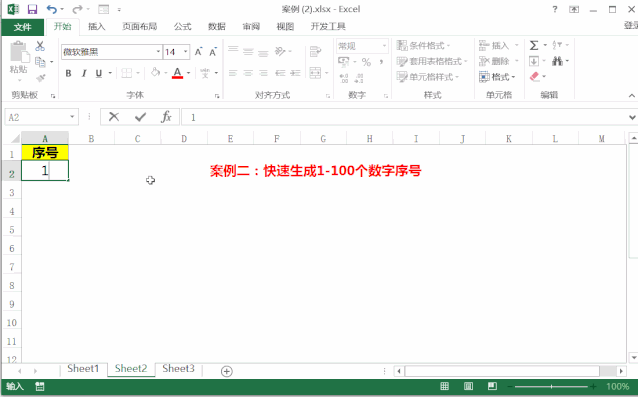This screenshot has width=638, height=397.
Task: Open font name dropdown 微软雅黑
Action: pos(158,52)
